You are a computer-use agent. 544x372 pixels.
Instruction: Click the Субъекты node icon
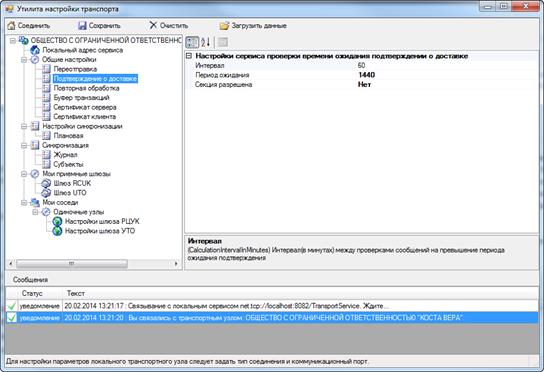tap(46, 164)
